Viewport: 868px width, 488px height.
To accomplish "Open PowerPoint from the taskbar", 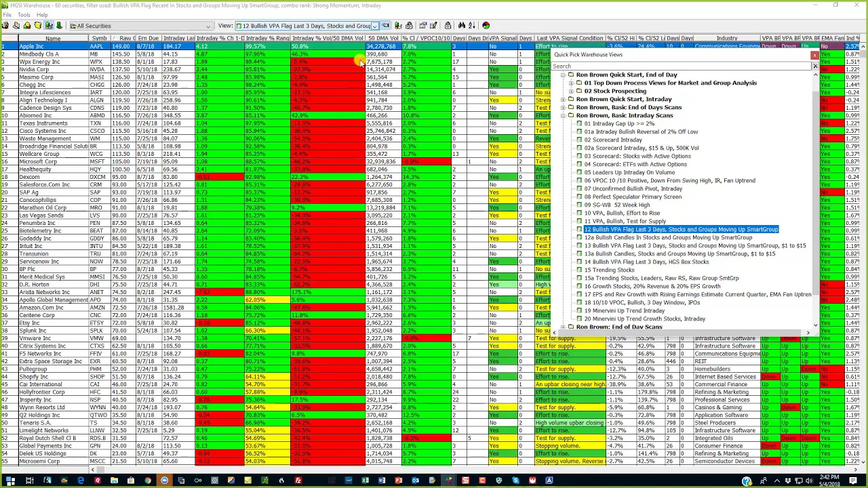I will point(398,481).
